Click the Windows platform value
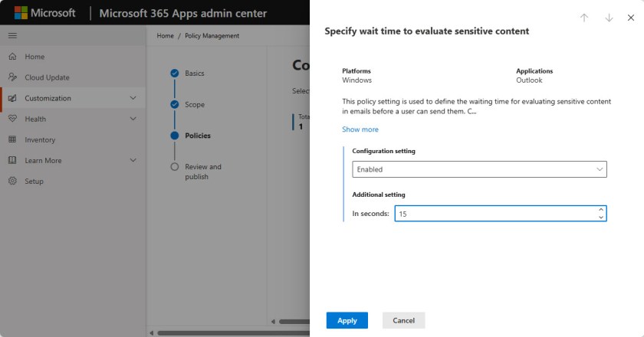This screenshot has width=644, height=337. tap(357, 80)
